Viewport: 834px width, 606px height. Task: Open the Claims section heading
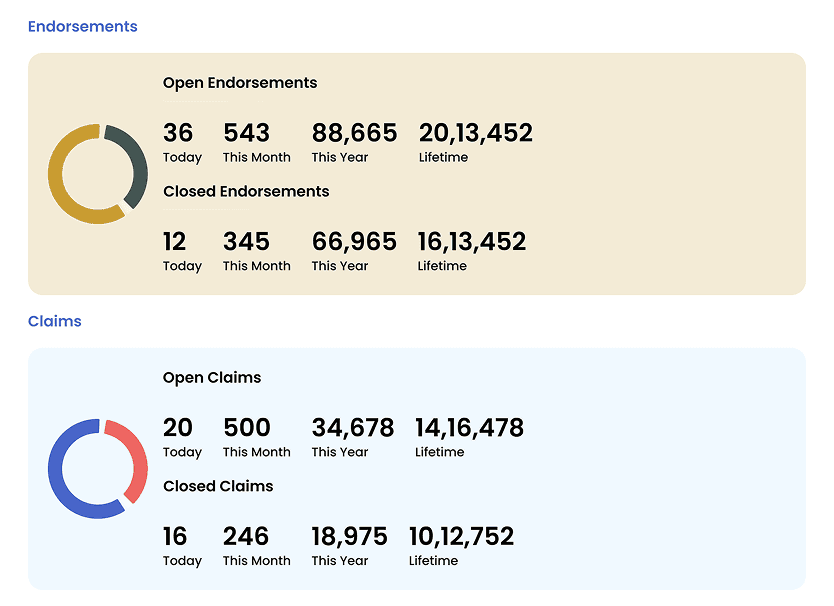click(x=55, y=322)
